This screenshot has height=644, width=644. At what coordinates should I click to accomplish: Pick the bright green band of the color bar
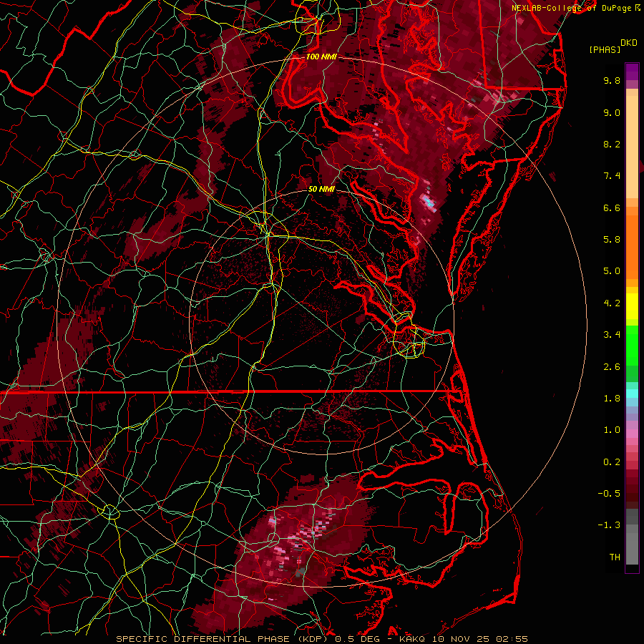click(x=632, y=346)
